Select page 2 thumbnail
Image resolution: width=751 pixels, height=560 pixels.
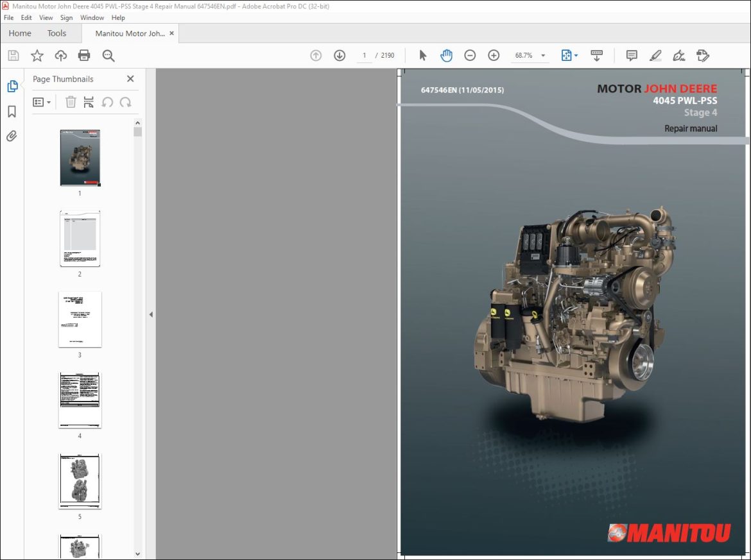80,239
